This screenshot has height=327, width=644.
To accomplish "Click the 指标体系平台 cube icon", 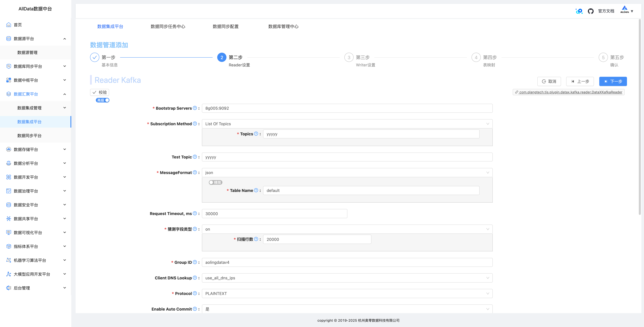I will click(x=9, y=246).
